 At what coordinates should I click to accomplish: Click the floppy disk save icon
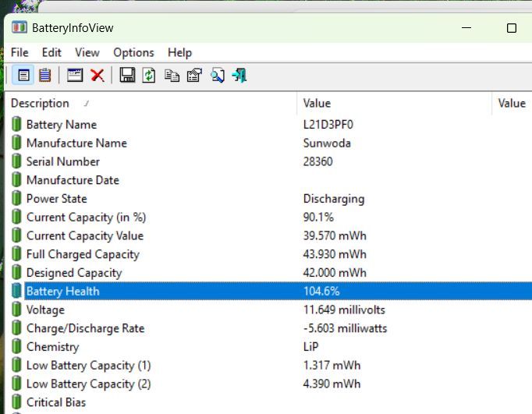[x=127, y=76]
